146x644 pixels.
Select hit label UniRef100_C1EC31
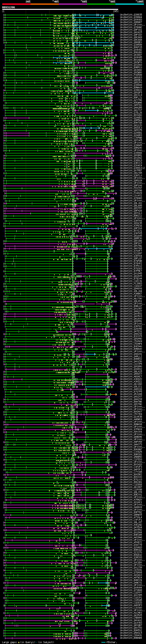point(131,281)
